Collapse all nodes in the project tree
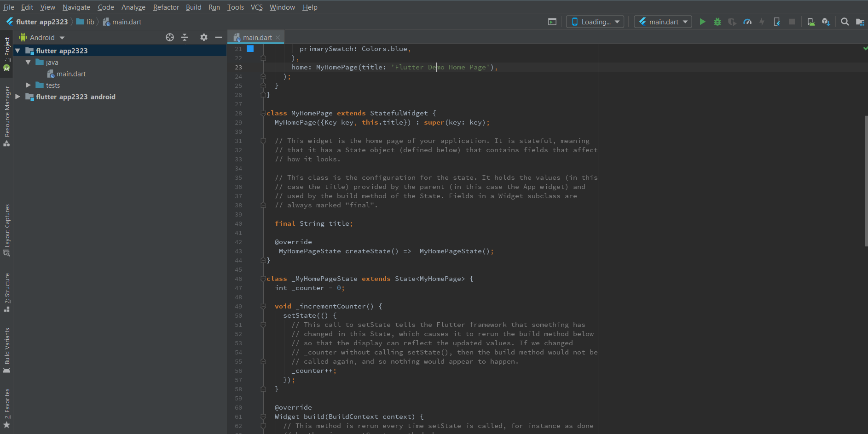Viewport: 868px width, 434px height. pos(185,37)
